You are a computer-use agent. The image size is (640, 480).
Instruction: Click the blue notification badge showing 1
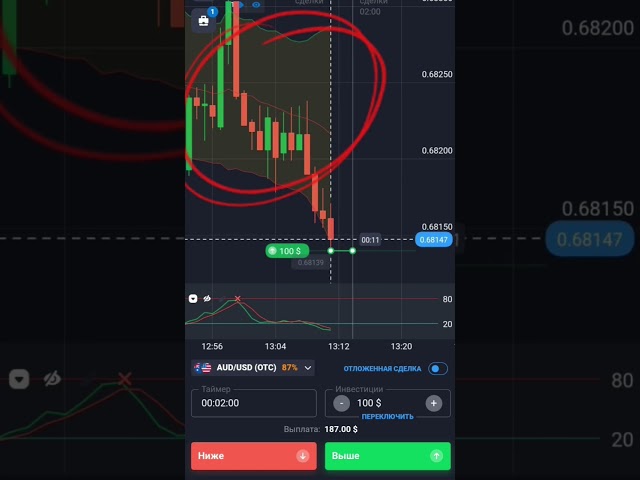[212, 11]
